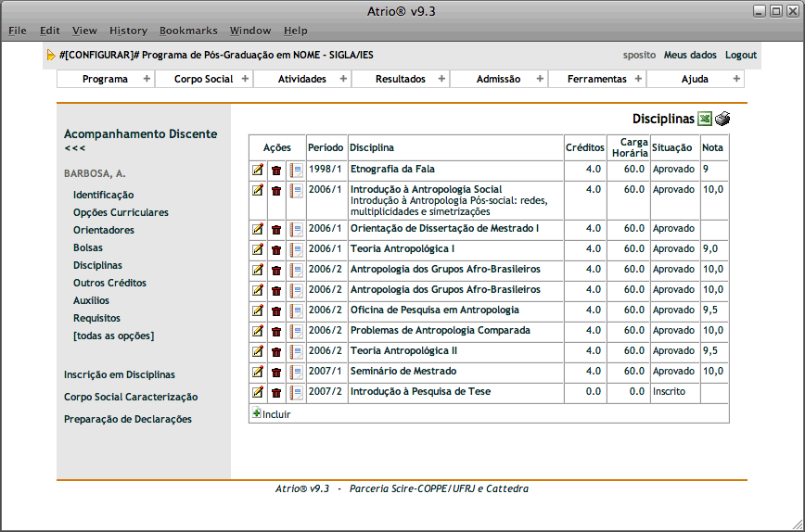Delete the Teoria Antropológica II row
805x532 pixels.
click(276, 351)
